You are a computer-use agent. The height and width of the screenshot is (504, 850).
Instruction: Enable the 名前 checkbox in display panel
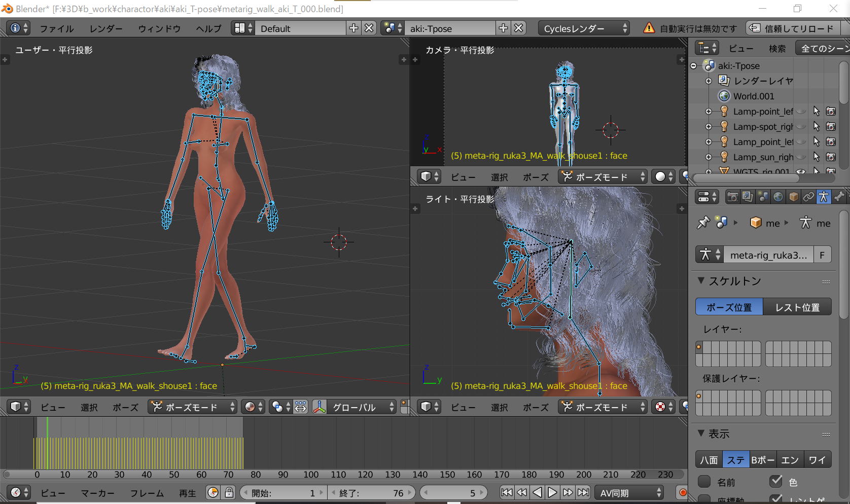point(704,481)
